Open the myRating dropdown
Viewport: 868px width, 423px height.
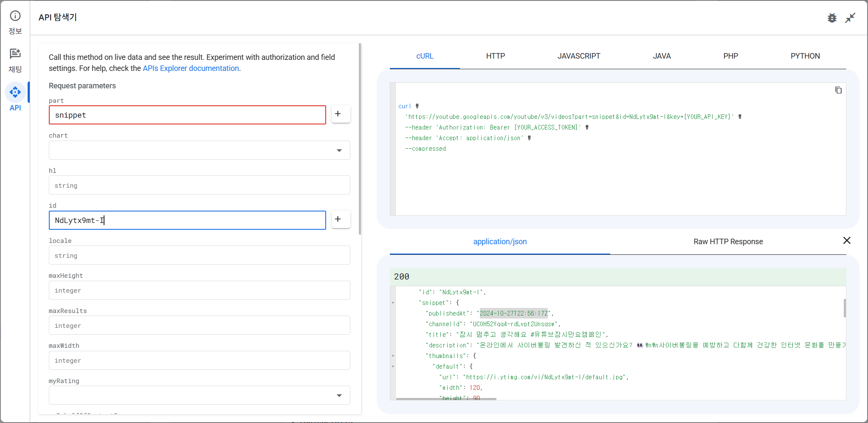coord(200,395)
